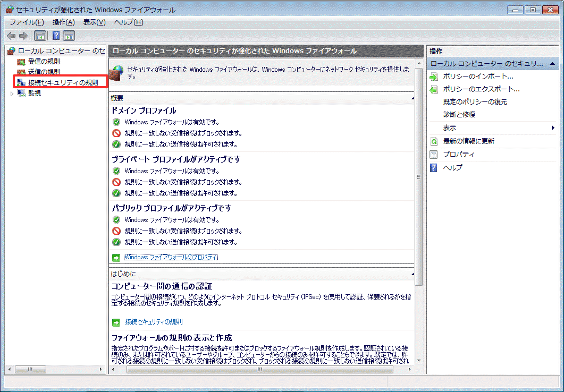Viewport: 564px width, 392px height.
Task: Expand the 監視 tree node triangle
Action: 12,94
